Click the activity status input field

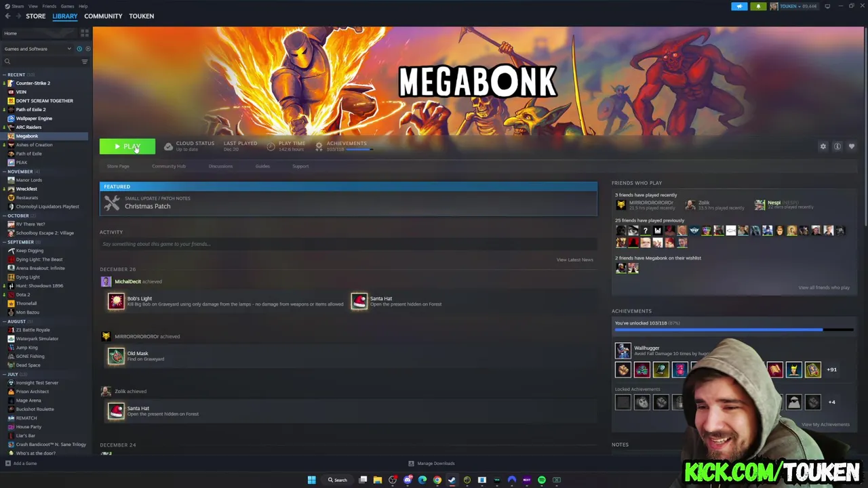tap(349, 244)
